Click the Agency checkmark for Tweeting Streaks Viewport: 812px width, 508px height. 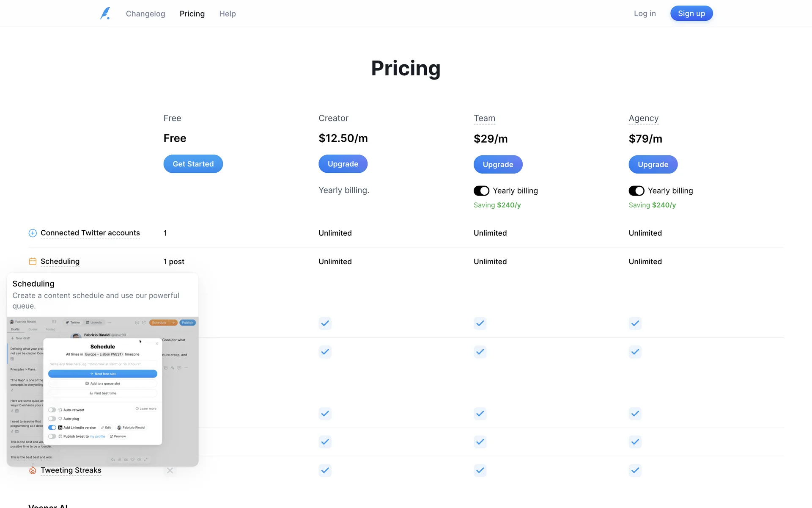point(635,470)
